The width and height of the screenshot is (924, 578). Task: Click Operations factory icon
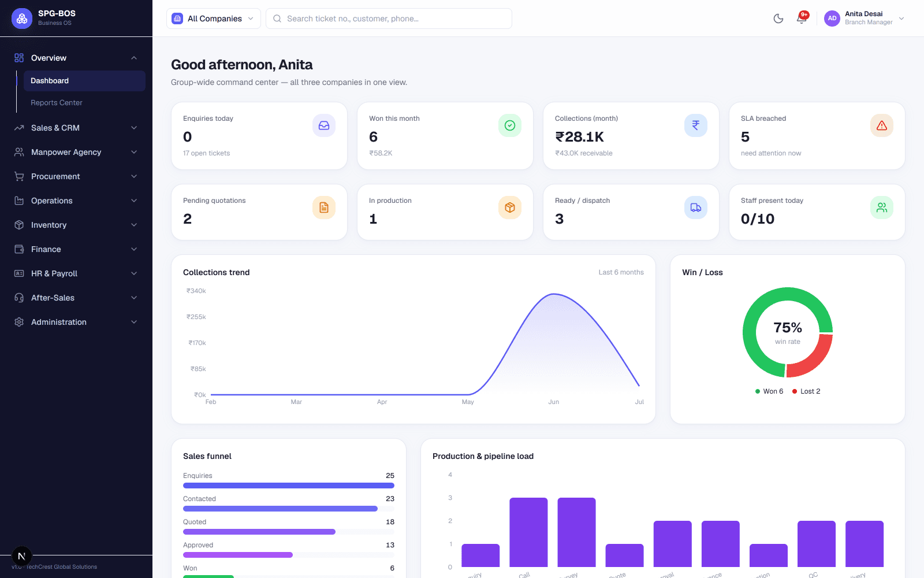click(19, 201)
